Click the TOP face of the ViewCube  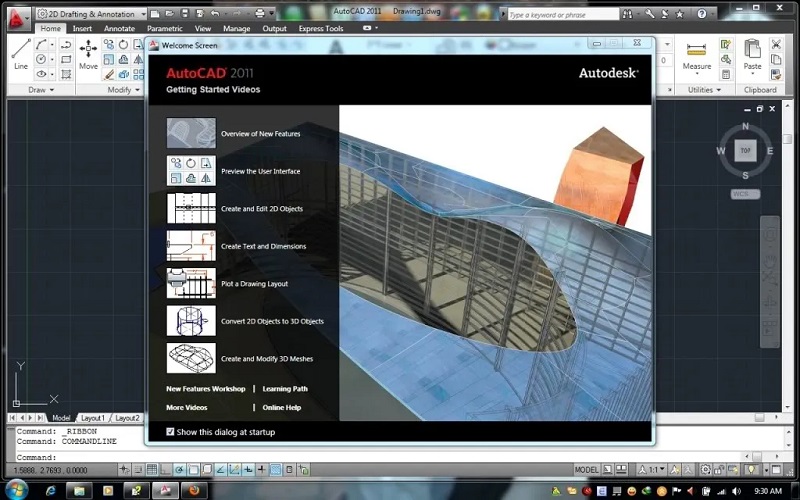tap(745, 151)
